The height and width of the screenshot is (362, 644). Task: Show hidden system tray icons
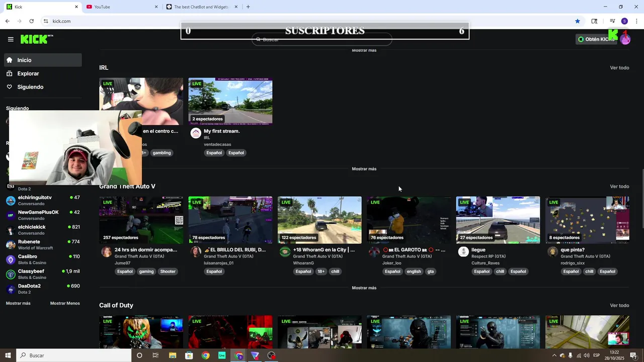pyautogui.click(x=554, y=355)
